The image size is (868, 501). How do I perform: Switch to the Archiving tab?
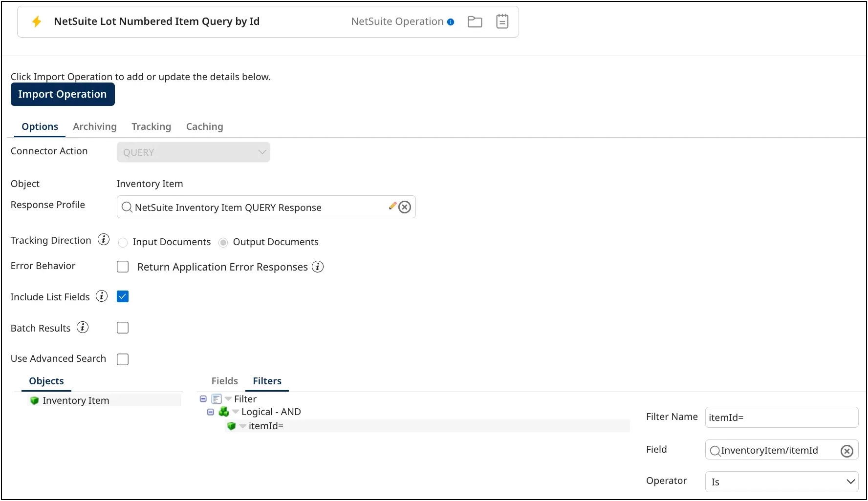click(94, 126)
